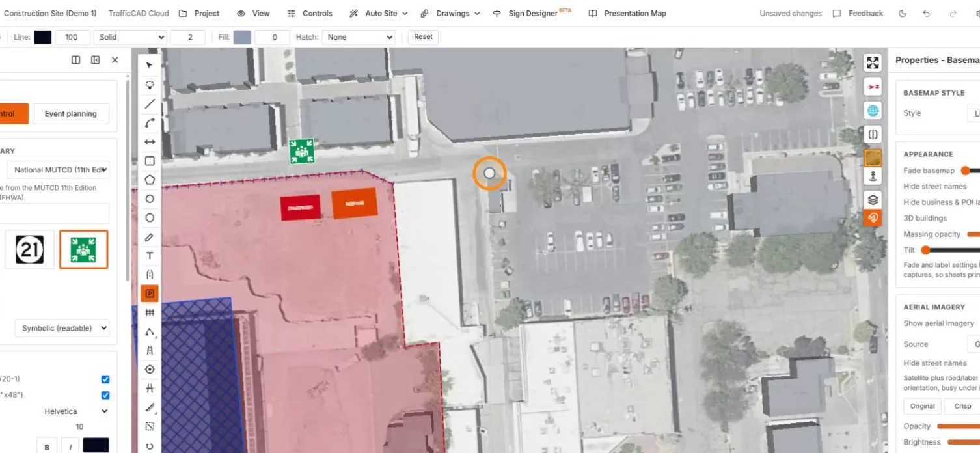Viewport: 980px width, 453px height.
Task: Edit the line width 2 field
Action: [x=188, y=37]
